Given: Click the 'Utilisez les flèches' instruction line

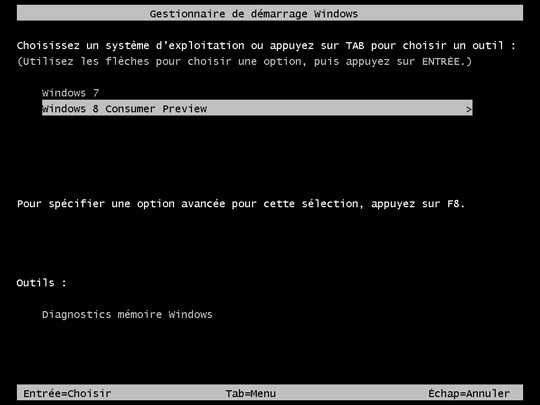Looking at the screenshot, I should (245, 61).
